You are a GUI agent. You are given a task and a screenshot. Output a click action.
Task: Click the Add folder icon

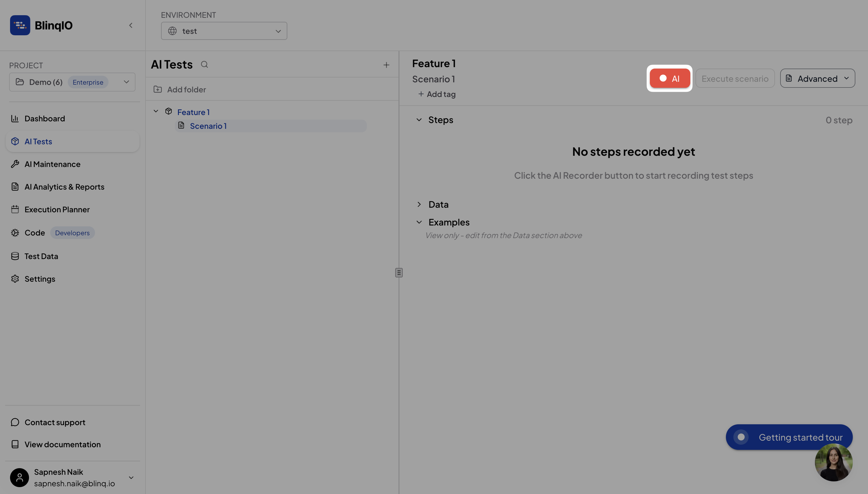pos(158,89)
